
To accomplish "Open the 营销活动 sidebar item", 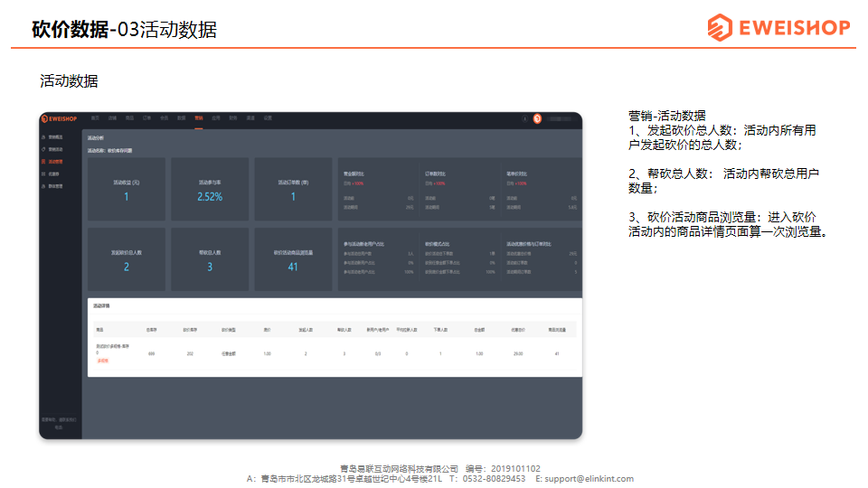I will coord(55,149).
